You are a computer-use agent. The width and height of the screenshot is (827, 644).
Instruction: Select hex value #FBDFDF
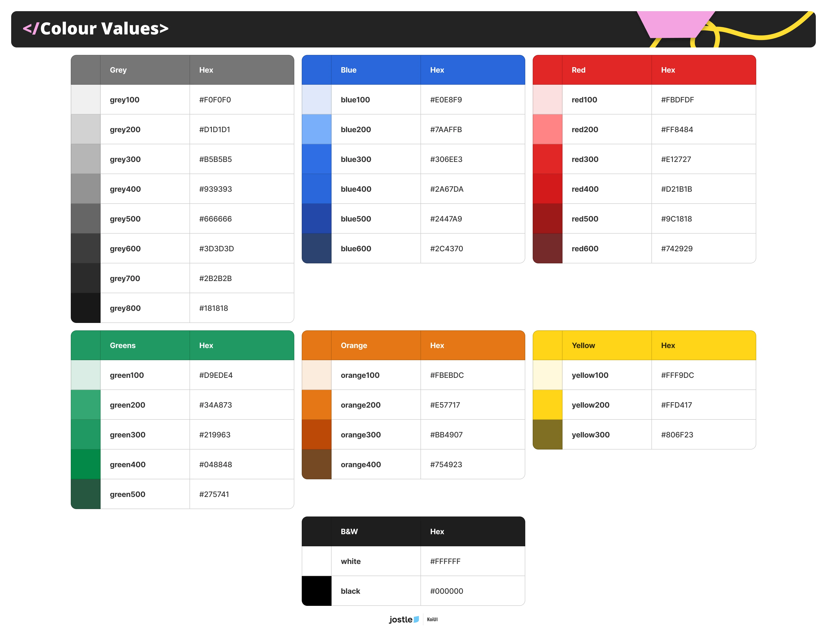pos(678,100)
